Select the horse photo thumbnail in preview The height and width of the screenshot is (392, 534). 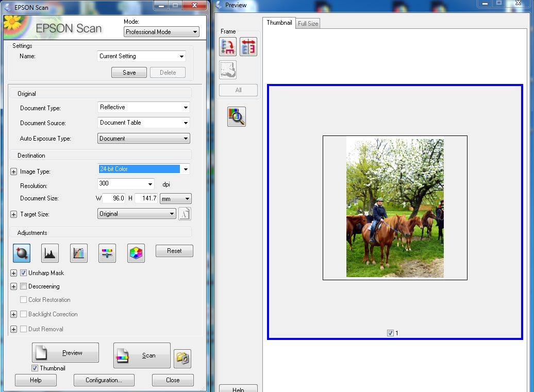pyautogui.click(x=395, y=208)
